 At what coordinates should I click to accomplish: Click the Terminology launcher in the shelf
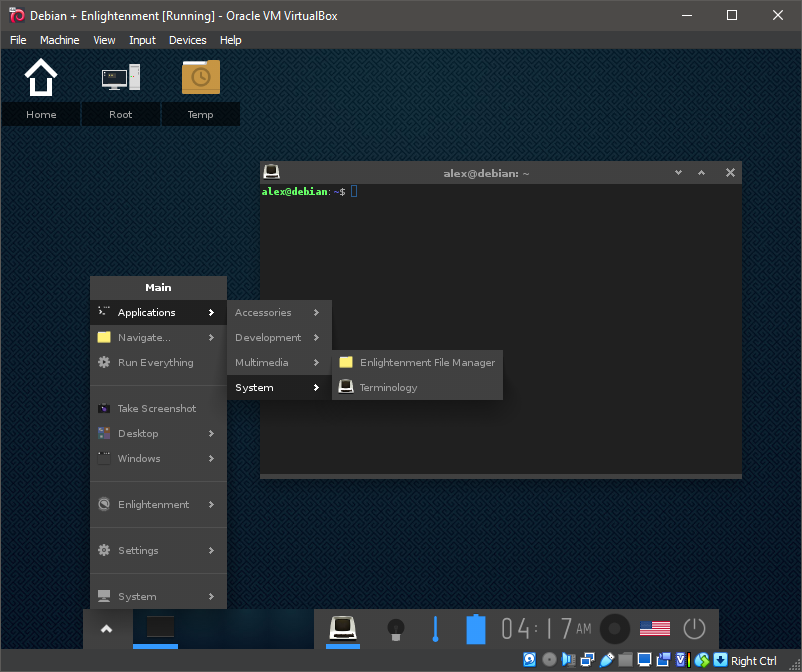coord(344,628)
